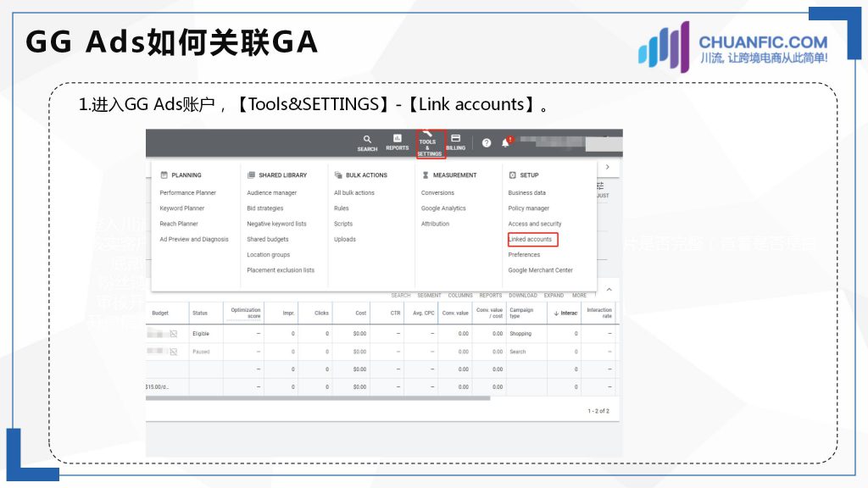Click the SEGMENT table toolbar button

click(430, 296)
